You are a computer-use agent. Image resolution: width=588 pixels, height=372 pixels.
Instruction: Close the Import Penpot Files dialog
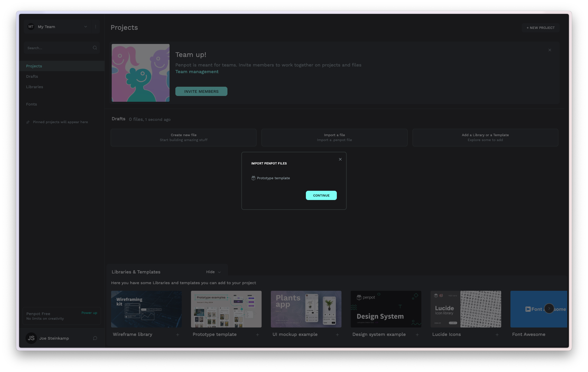click(340, 159)
